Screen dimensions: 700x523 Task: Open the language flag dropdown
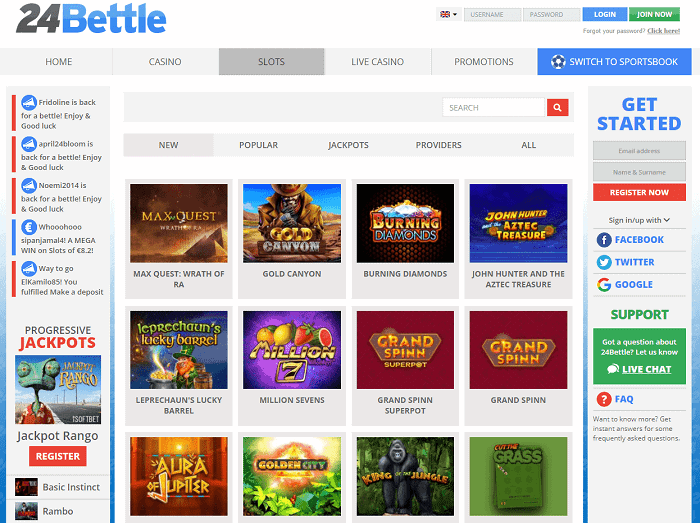[449, 14]
